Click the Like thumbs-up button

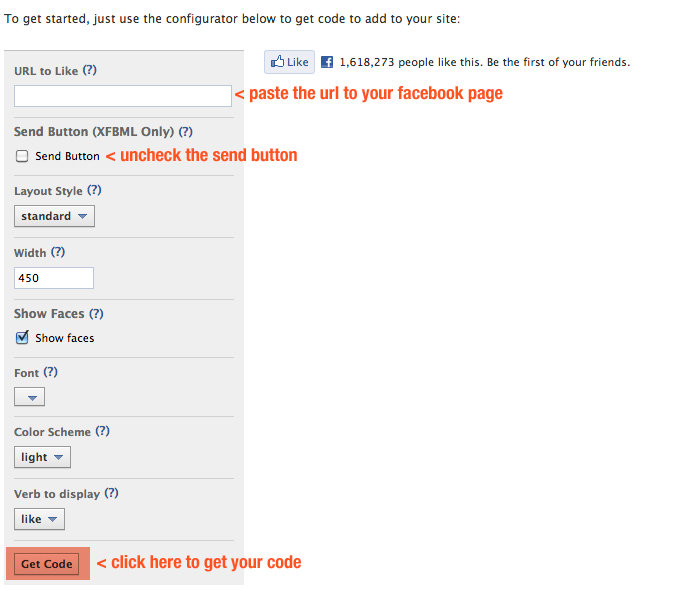[290, 62]
